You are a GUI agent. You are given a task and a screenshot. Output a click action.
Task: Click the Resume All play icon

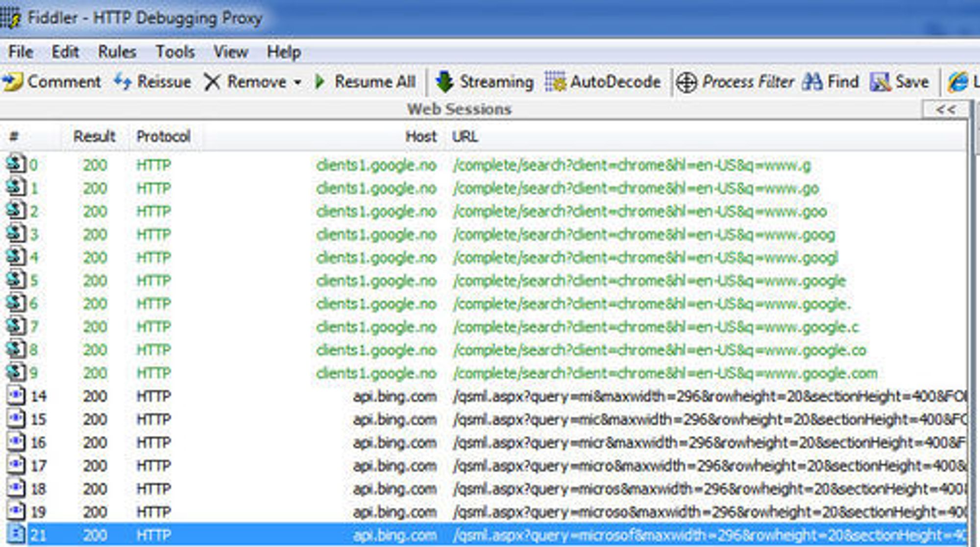[320, 82]
